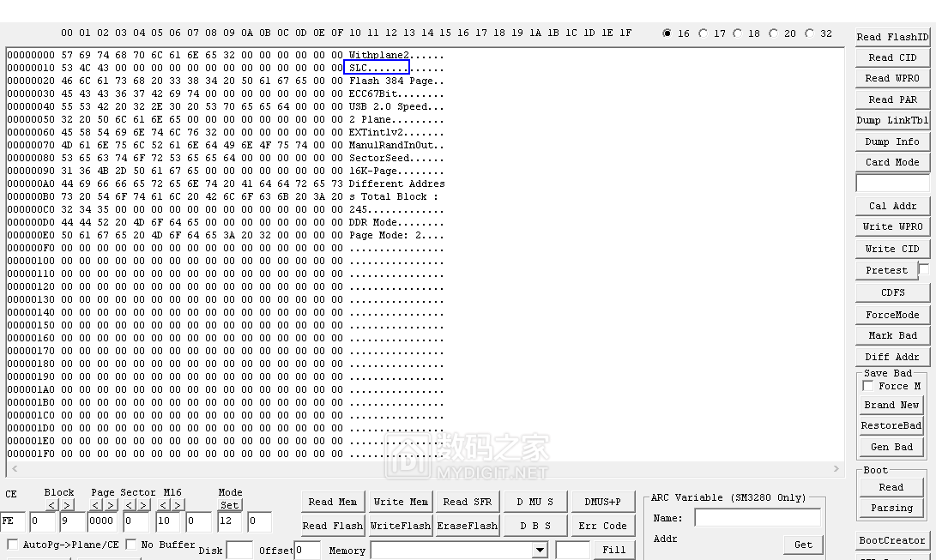Screen dimensions: 936x560
Task: Click the Mark Bad button
Action: click(x=892, y=335)
